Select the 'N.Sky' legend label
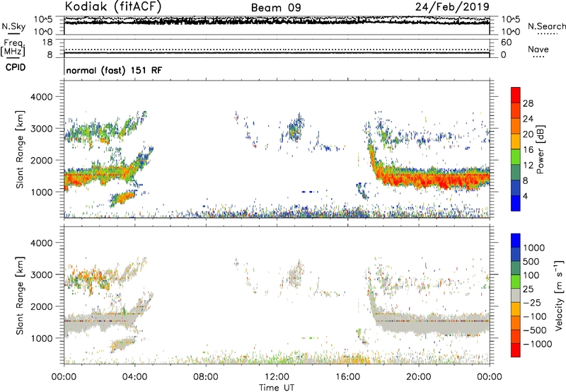This screenshot has height=392, width=566. [13, 26]
